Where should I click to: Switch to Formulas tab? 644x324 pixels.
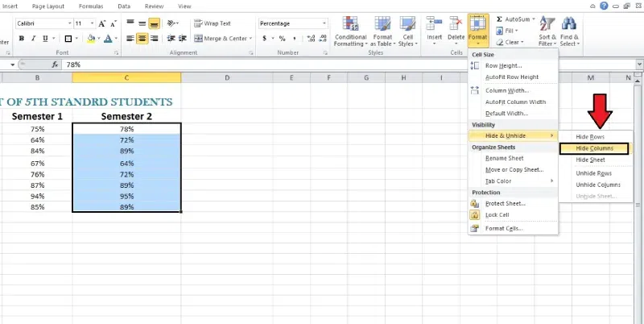(x=91, y=6)
